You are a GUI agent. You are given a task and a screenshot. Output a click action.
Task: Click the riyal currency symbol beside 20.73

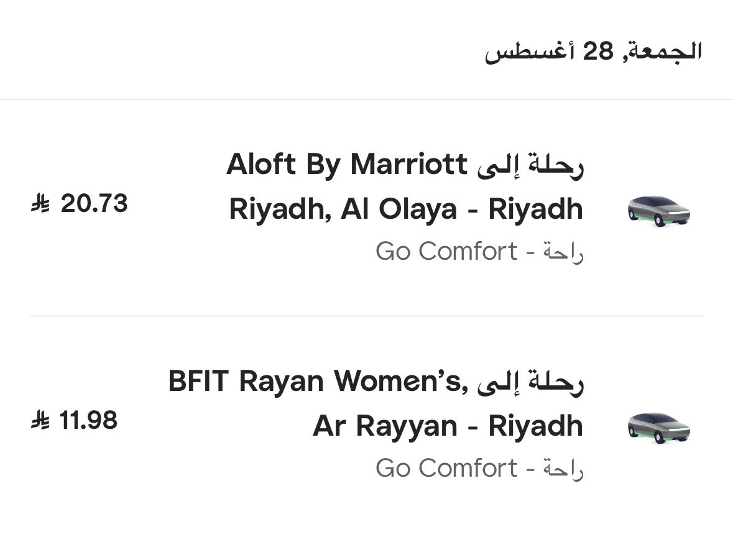tap(40, 204)
